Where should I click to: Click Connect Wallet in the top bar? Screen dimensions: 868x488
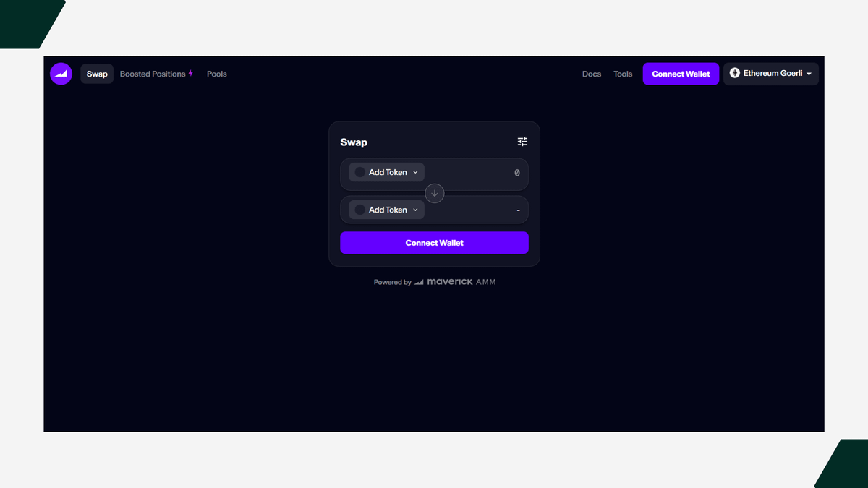coord(681,74)
